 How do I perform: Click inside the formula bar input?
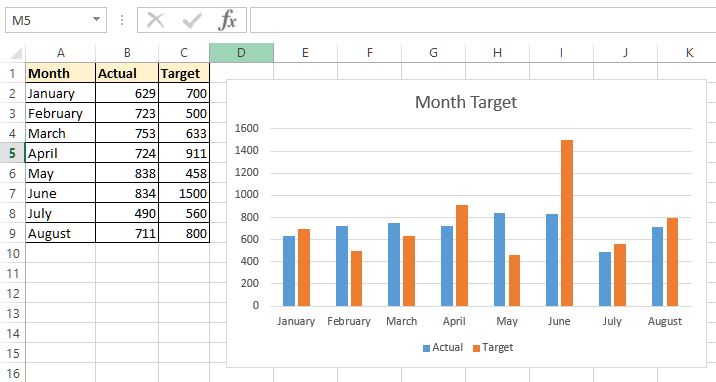[483, 20]
